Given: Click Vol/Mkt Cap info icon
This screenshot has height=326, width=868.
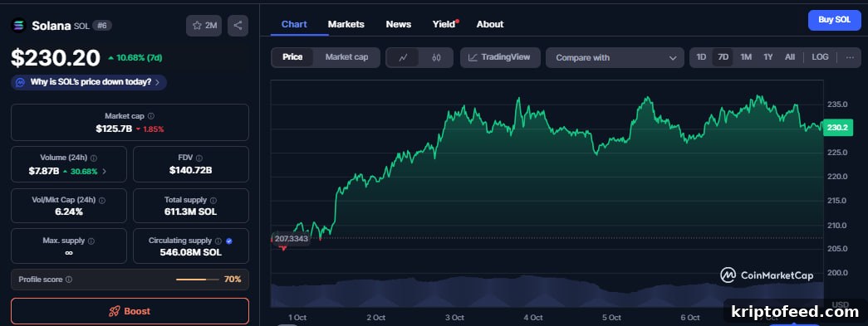Looking at the screenshot, I should (x=102, y=200).
